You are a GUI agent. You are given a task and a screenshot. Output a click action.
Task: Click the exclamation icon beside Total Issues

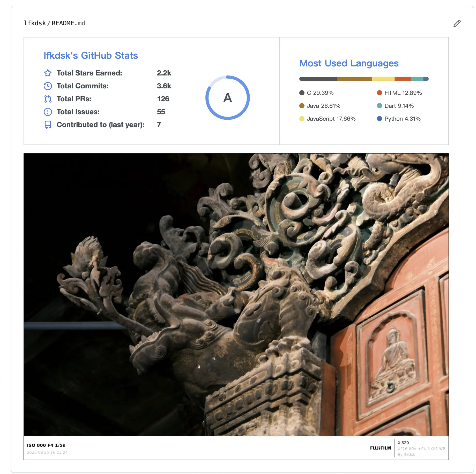pyautogui.click(x=48, y=112)
